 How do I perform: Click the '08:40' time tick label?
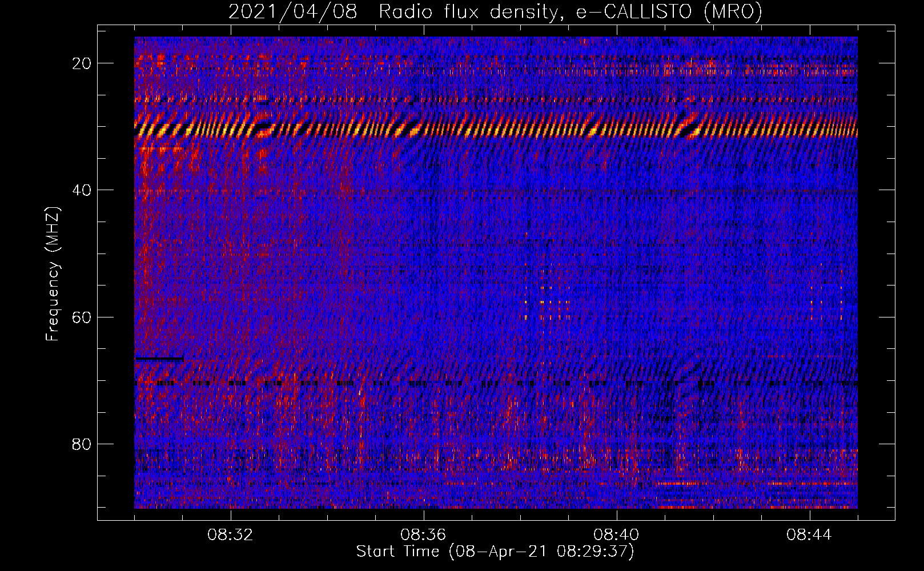click(x=617, y=535)
